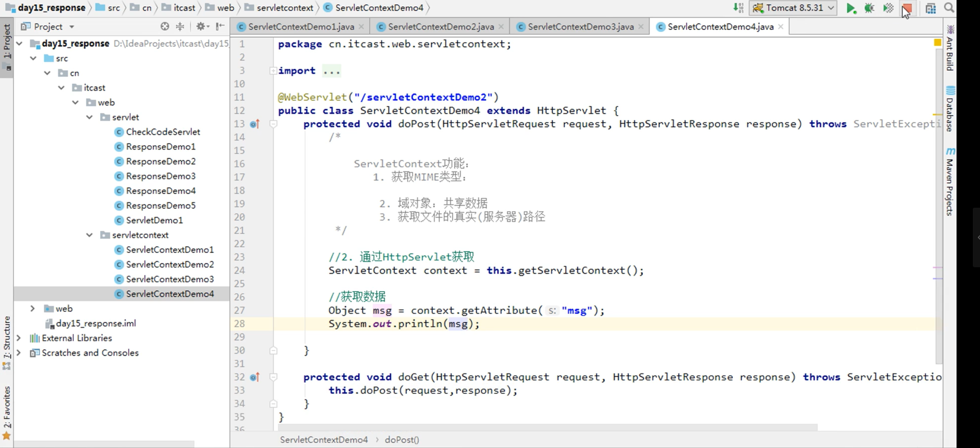The height and width of the screenshot is (448, 980).
Task: Toggle fold for the import block
Action: click(273, 71)
